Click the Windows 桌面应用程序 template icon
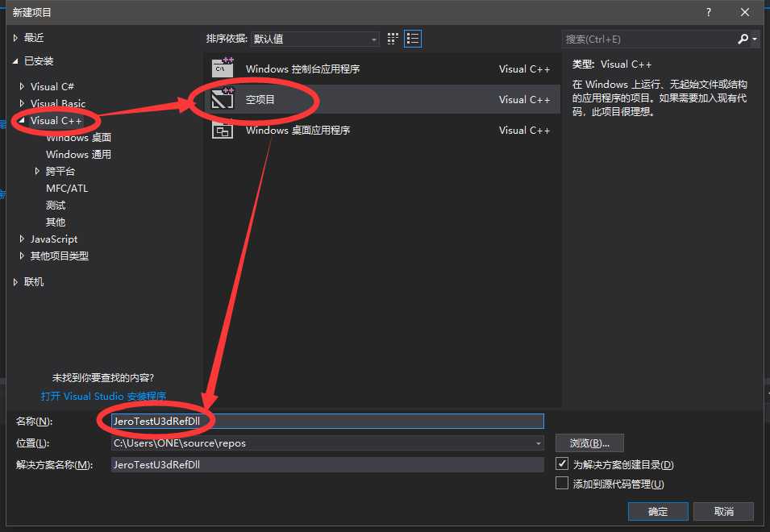 click(223, 130)
